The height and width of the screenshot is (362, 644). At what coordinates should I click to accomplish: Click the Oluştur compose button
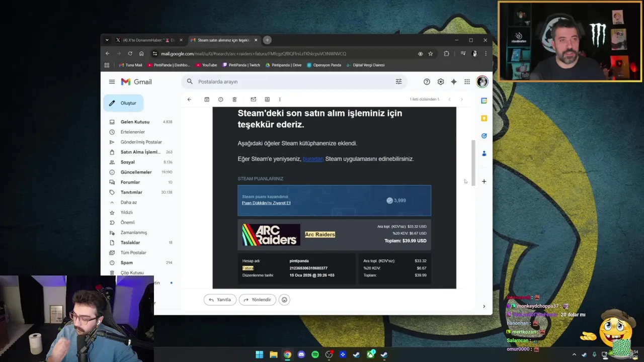(x=124, y=103)
